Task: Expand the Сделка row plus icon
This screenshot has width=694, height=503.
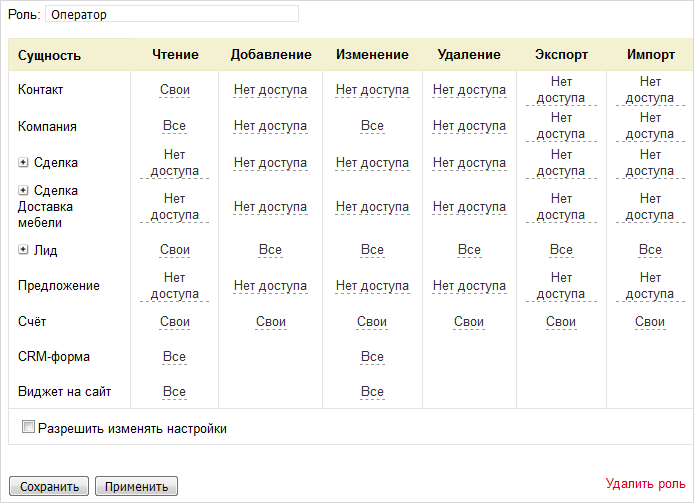Action: (x=23, y=163)
